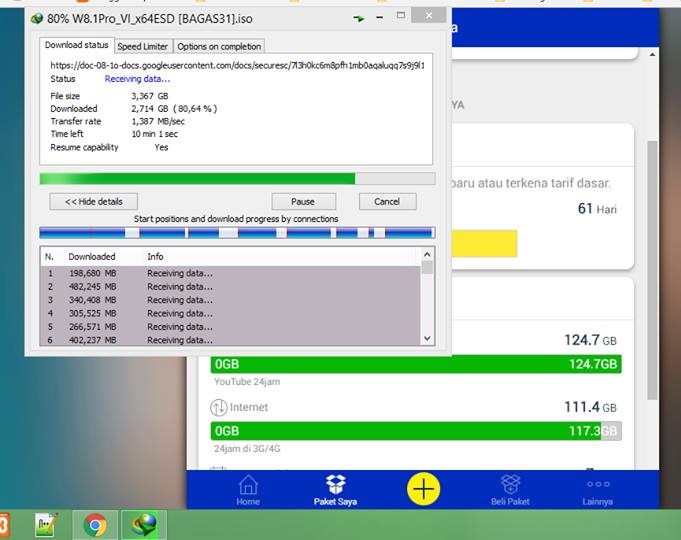
Task: Click the green arrow icon in IDM title bar
Action: click(x=359, y=19)
